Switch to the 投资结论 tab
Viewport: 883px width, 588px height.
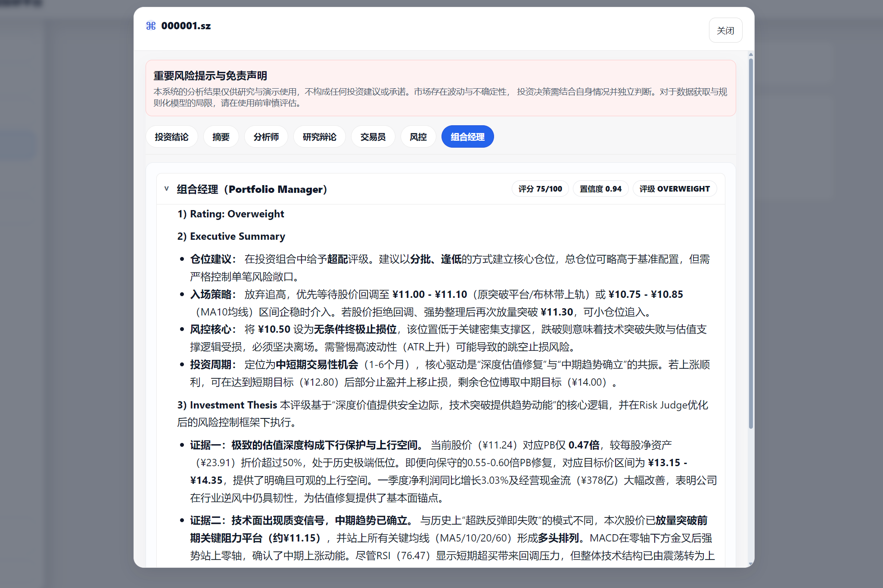coord(171,137)
